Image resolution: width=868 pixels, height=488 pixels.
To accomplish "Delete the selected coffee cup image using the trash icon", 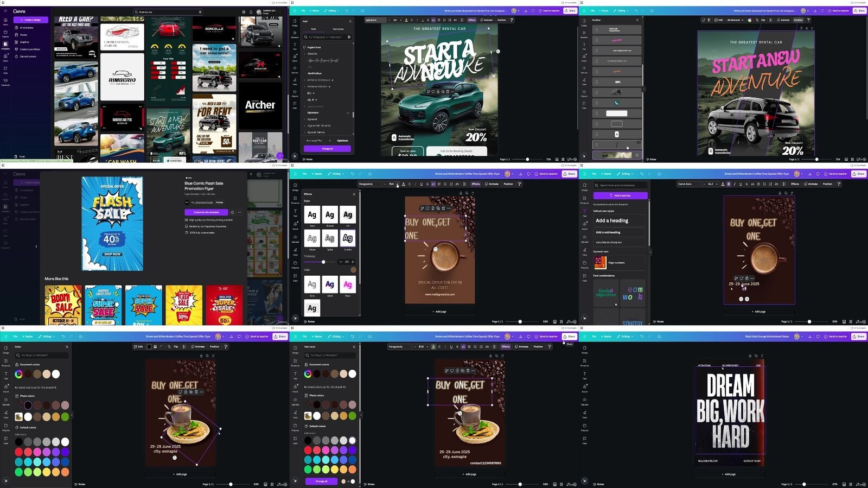I will (196, 392).
